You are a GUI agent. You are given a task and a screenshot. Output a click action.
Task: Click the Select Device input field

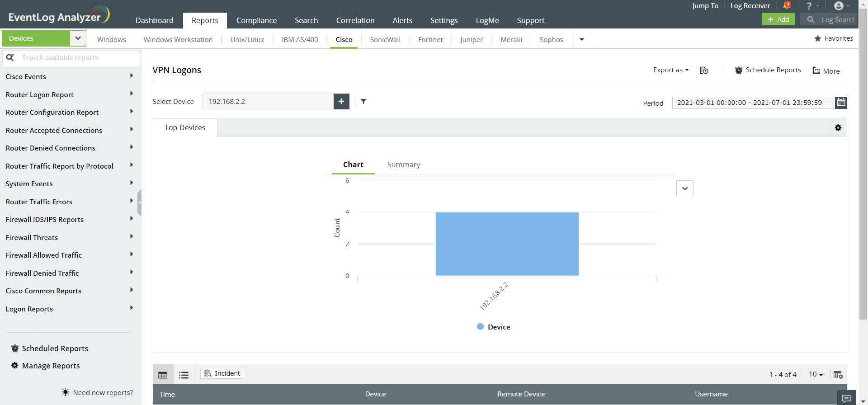tap(268, 101)
